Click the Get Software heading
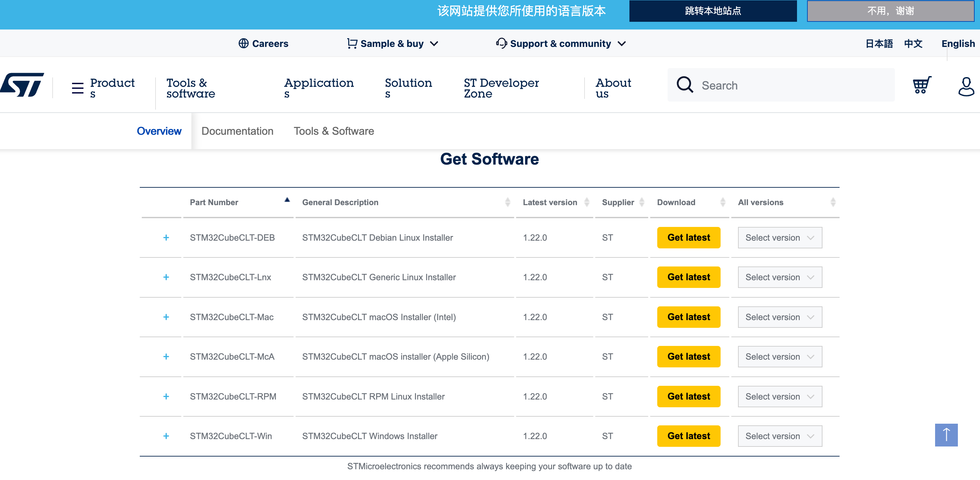The height and width of the screenshot is (480, 980). [490, 159]
